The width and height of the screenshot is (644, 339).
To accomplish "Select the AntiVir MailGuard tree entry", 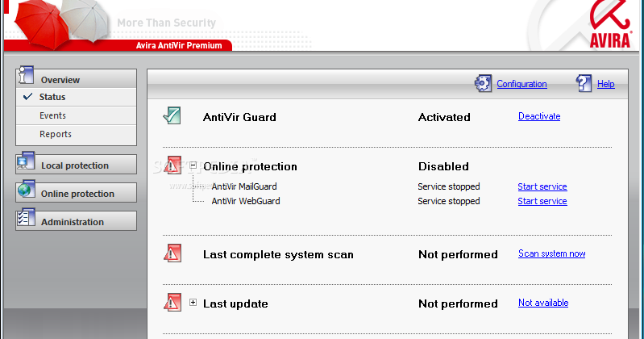I will pos(244,186).
